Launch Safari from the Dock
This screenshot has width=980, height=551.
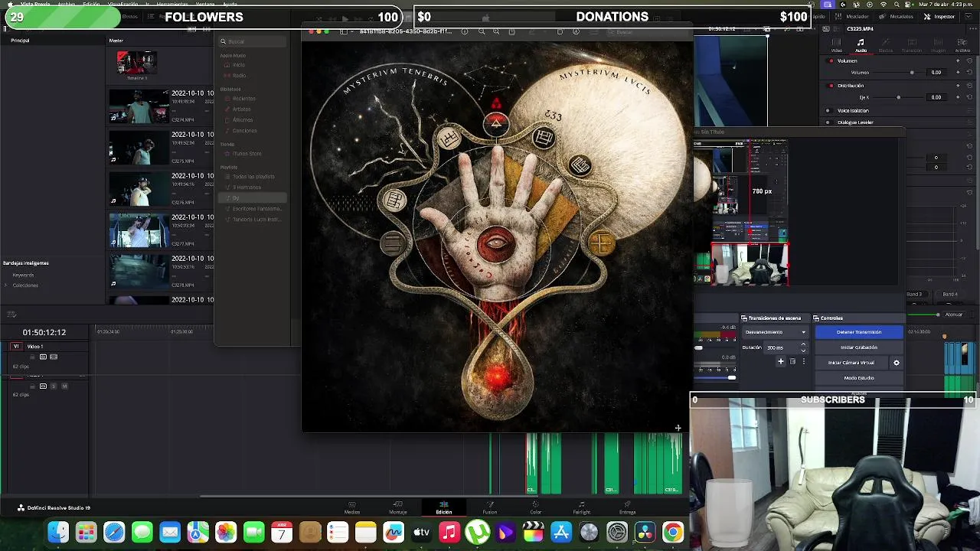pyautogui.click(x=114, y=532)
